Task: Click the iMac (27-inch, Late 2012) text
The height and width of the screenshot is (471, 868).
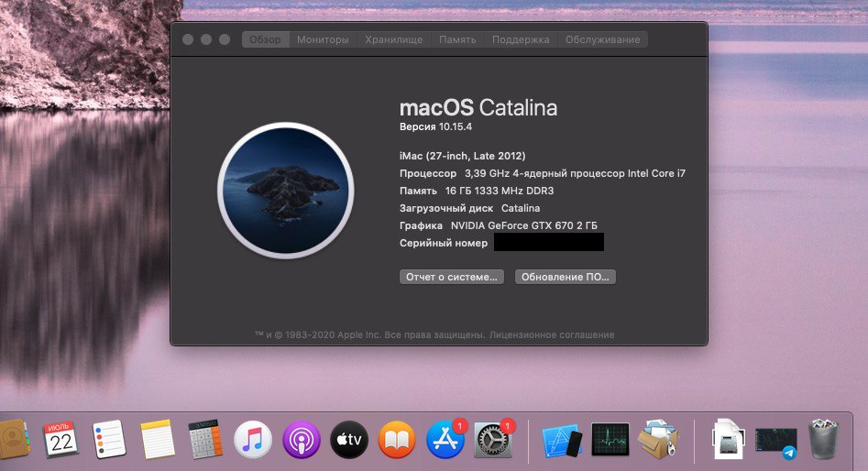Action: pyautogui.click(x=462, y=156)
